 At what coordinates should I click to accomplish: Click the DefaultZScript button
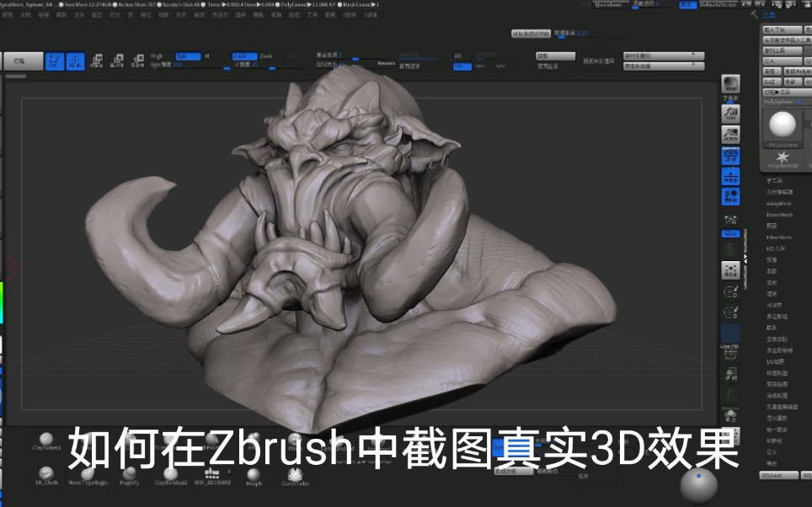[717, 4]
